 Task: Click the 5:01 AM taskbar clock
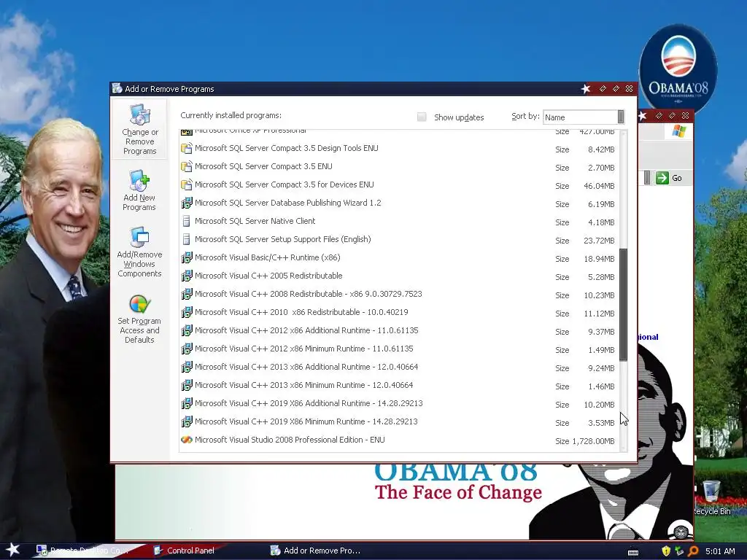(x=720, y=551)
